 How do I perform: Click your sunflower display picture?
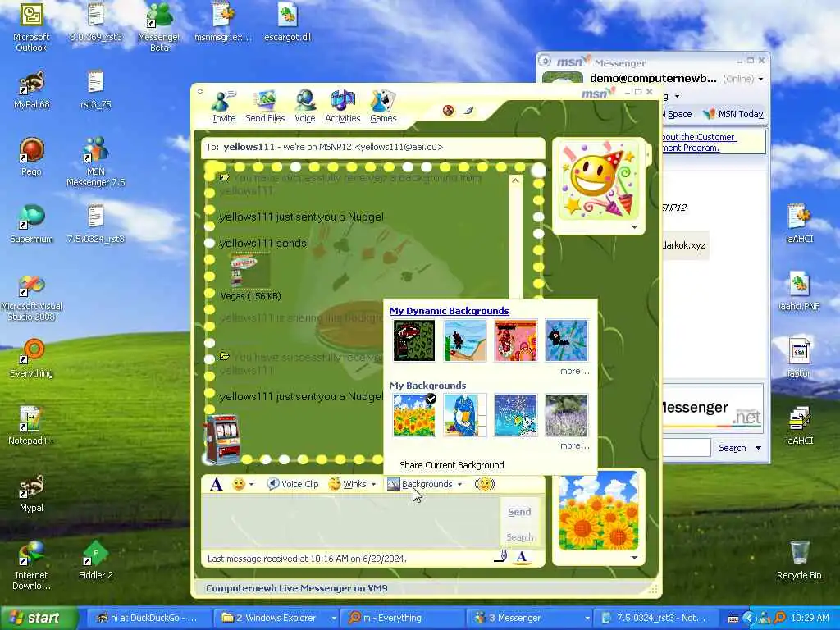coord(598,511)
